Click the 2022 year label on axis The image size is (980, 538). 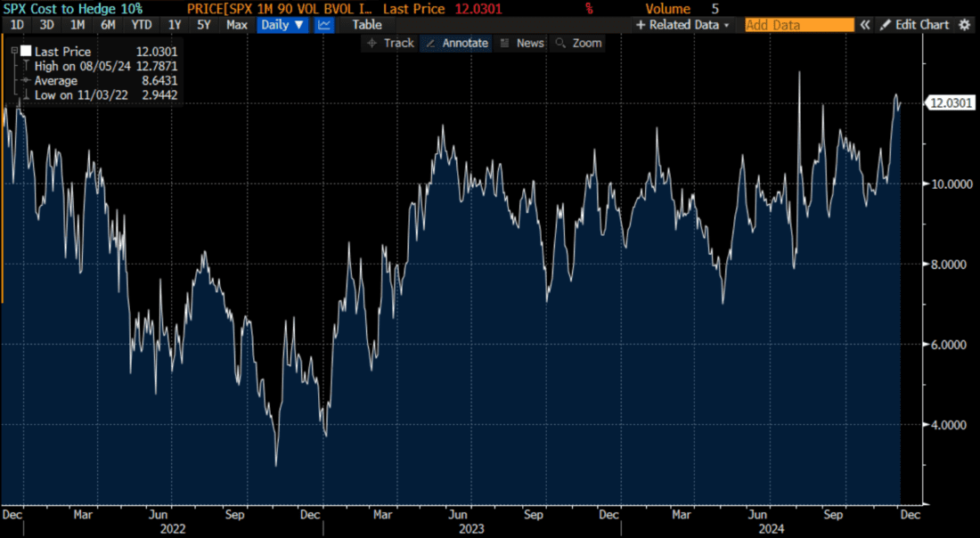click(x=173, y=529)
